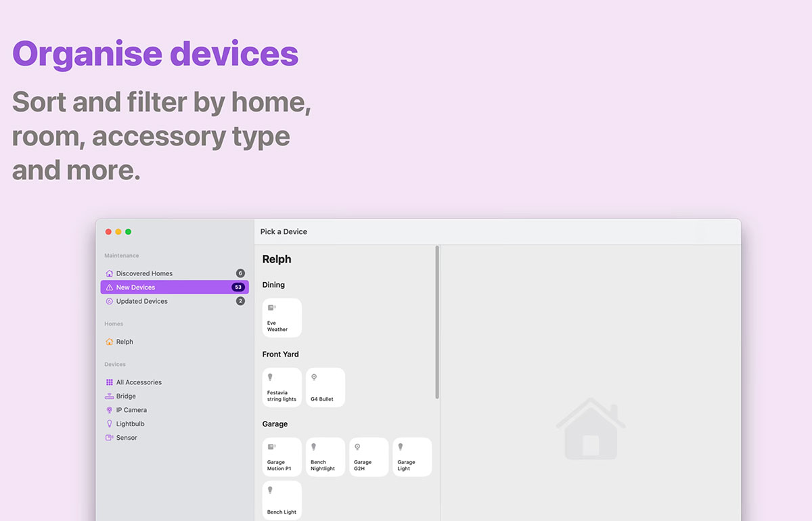Viewport: 812px width, 521px height.
Task: Select the Garage Motion P1 tile
Action: pos(281,457)
